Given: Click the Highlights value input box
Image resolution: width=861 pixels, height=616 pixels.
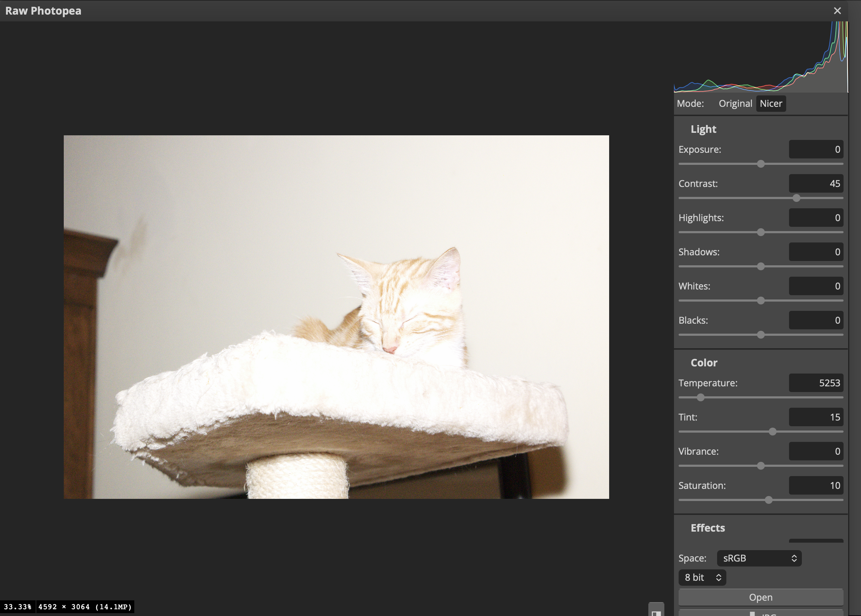Looking at the screenshot, I should point(816,218).
